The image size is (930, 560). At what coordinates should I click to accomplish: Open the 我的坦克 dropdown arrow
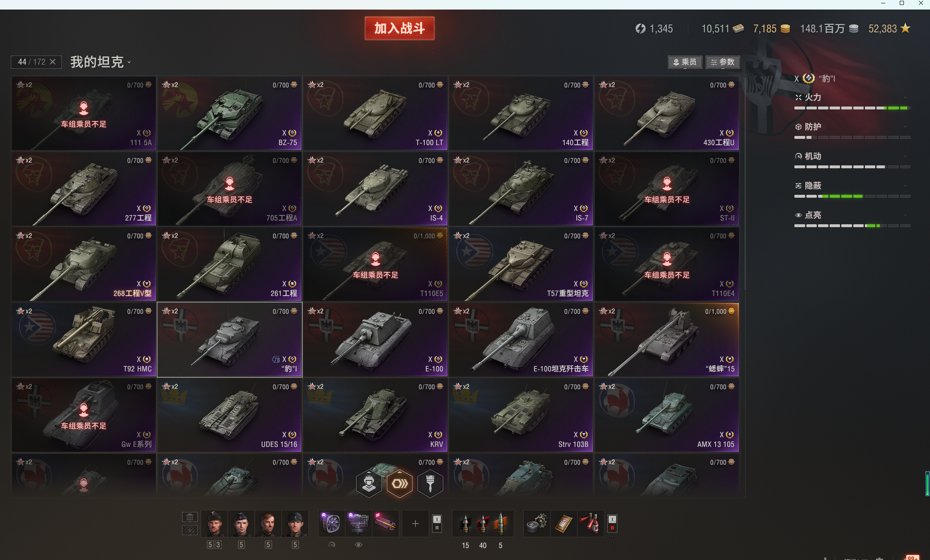pos(129,63)
